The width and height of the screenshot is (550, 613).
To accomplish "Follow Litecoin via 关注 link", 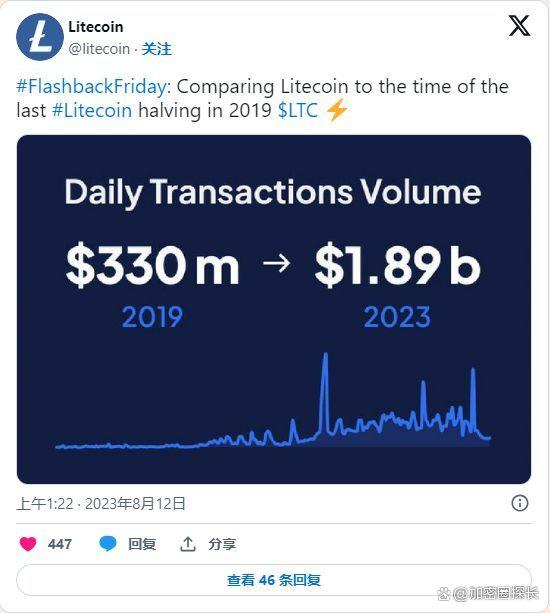I will click(156, 49).
